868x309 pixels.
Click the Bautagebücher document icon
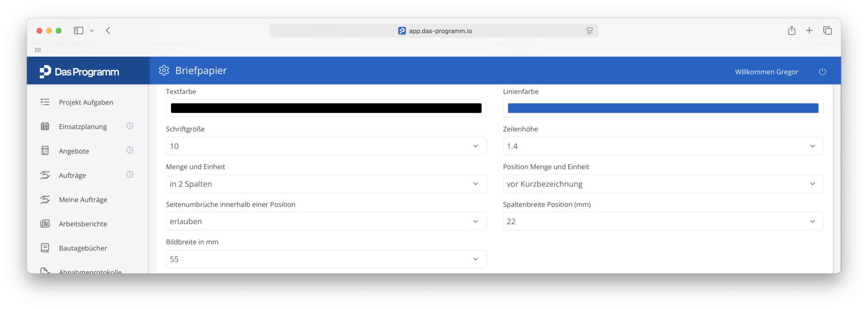click(45, 248)
